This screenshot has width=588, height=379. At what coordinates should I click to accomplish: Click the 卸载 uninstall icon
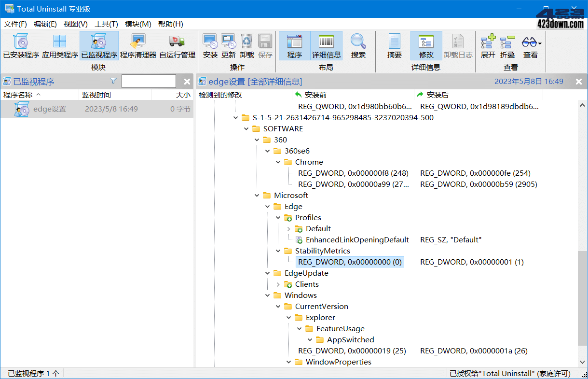[x=246, y=46]
